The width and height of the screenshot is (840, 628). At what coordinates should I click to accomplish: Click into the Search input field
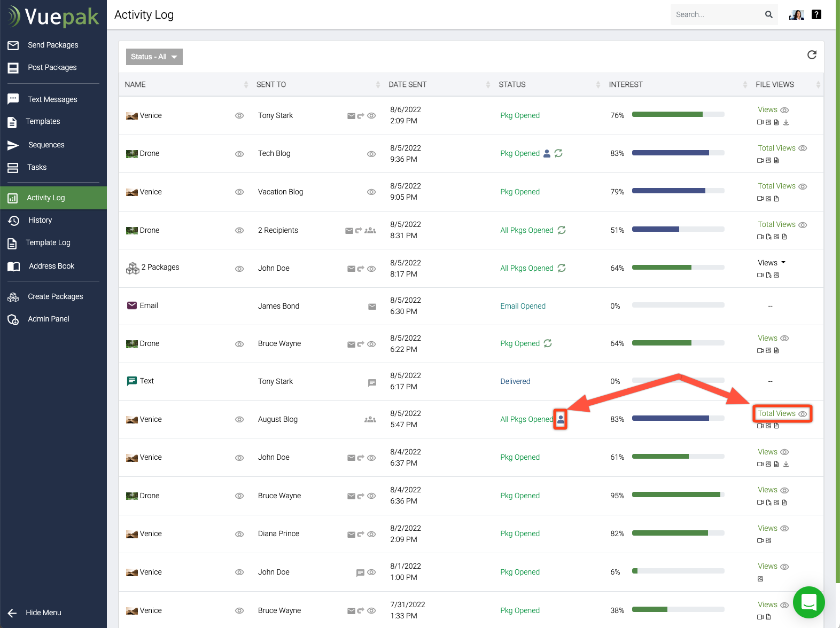point(715,14)
